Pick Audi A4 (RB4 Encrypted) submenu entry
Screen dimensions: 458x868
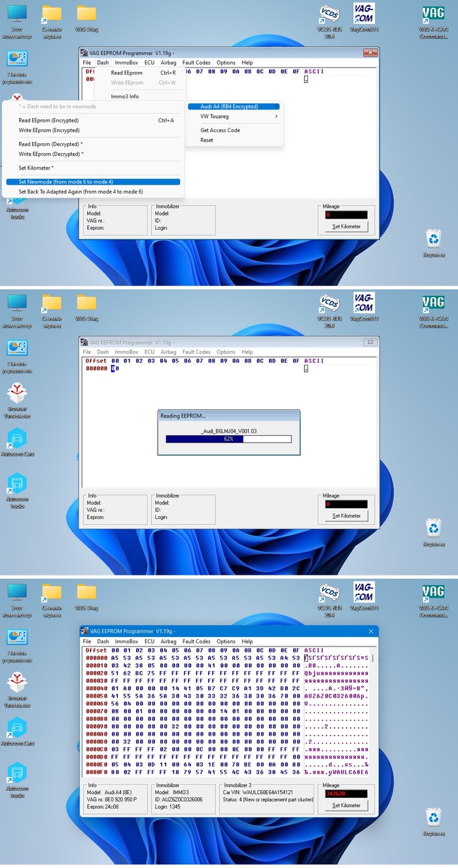coord(234,106)
